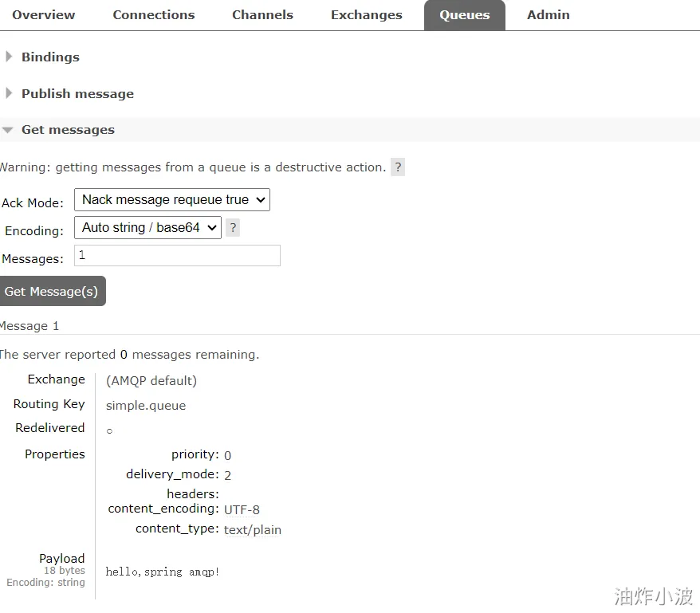Switch to the Connections tab
700x613 pixels.
[154, 14]
